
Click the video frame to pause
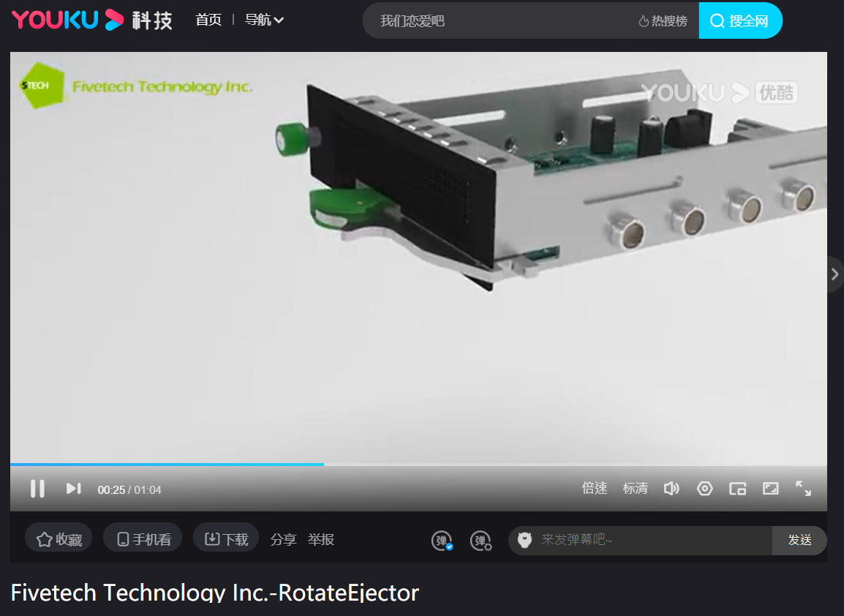(418, 257)
